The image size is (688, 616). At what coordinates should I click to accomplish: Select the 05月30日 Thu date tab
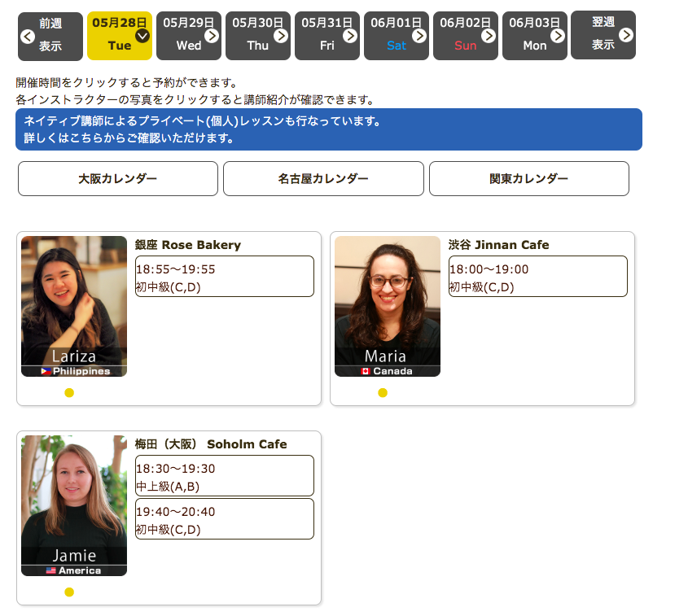pyautogui.click(x=257, y=36)
